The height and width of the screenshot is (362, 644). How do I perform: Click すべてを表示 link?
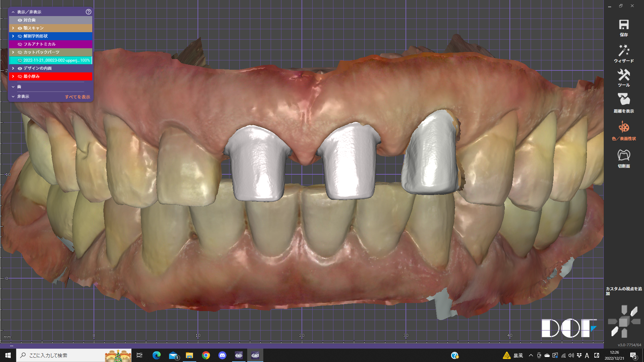click(77, 97)
